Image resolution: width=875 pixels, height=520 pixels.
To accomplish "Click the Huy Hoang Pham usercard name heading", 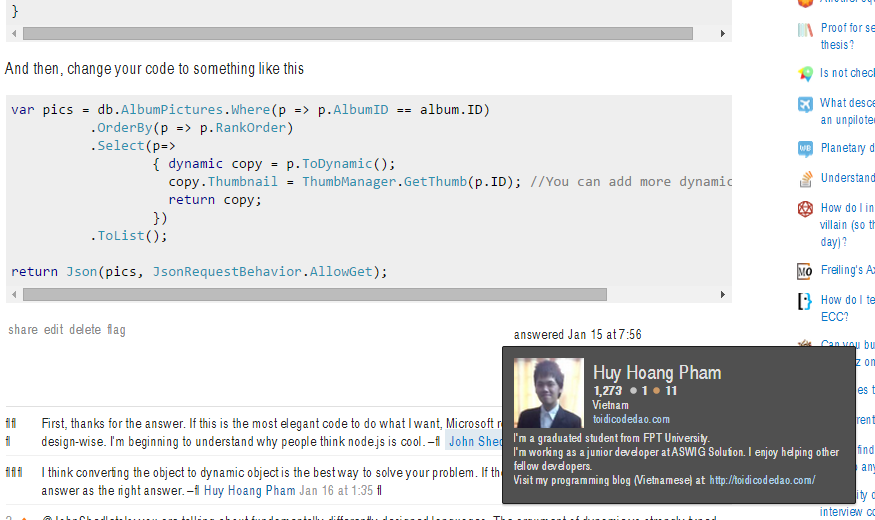I will tap(656, 372).
